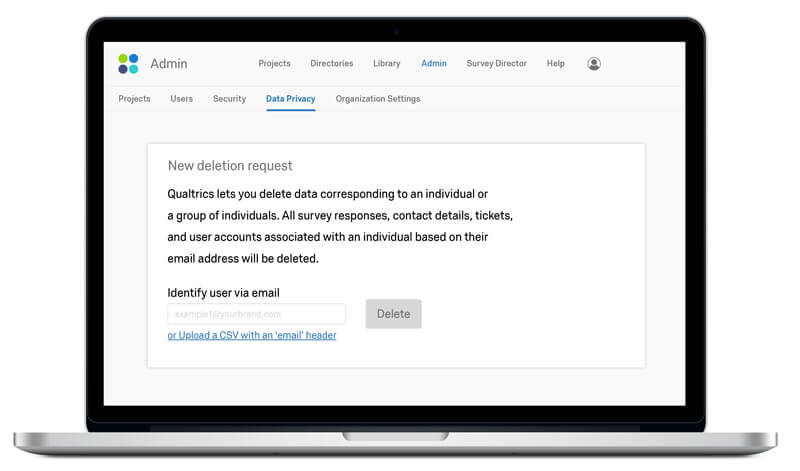Viewport: 800px width, 471px height.
Task: Open Library in the top navigation
Action: click(386, 63)
